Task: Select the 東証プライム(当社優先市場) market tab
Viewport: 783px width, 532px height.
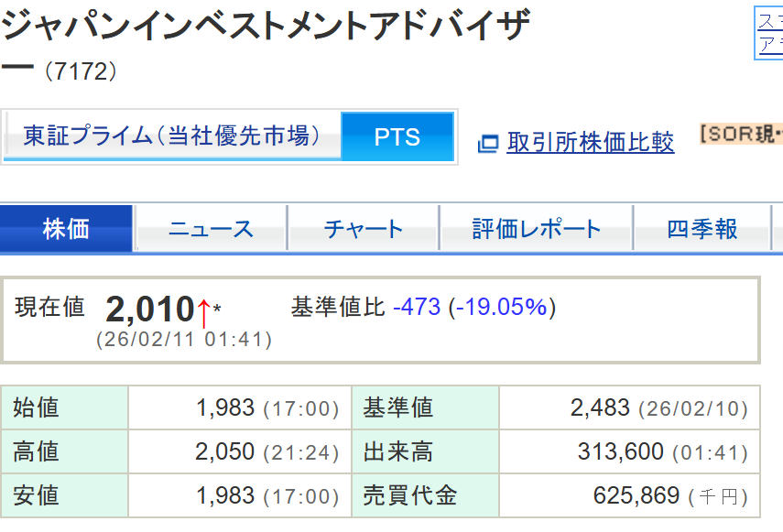Action: coord(172,136)
